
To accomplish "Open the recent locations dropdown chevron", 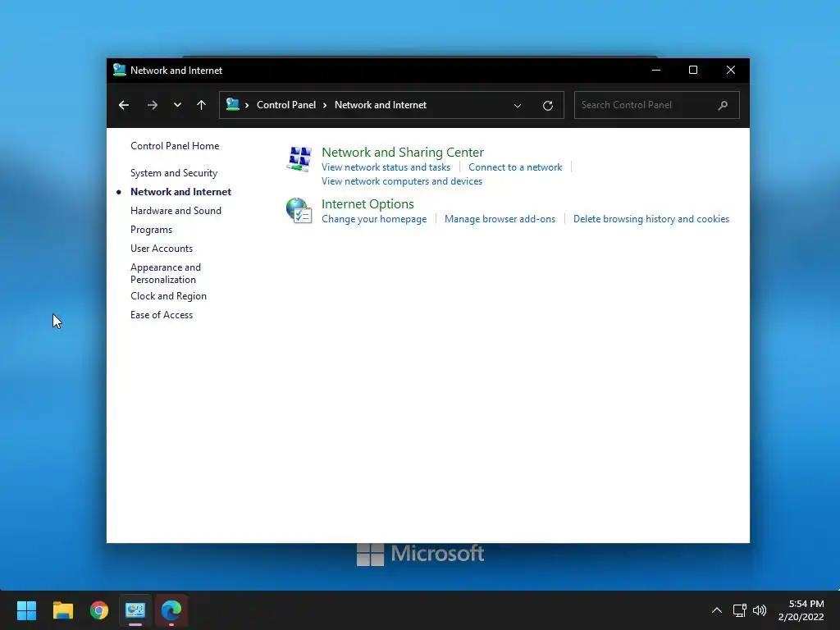I will click(x=177, y=105).
